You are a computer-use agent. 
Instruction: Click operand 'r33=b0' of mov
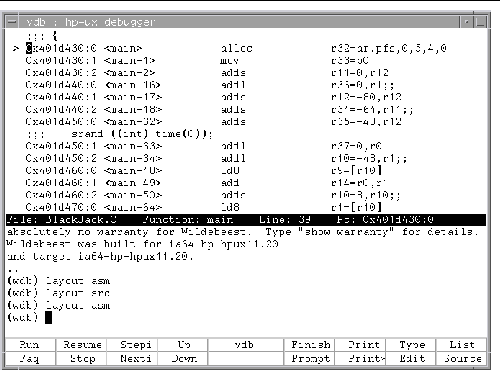point(350,61)
